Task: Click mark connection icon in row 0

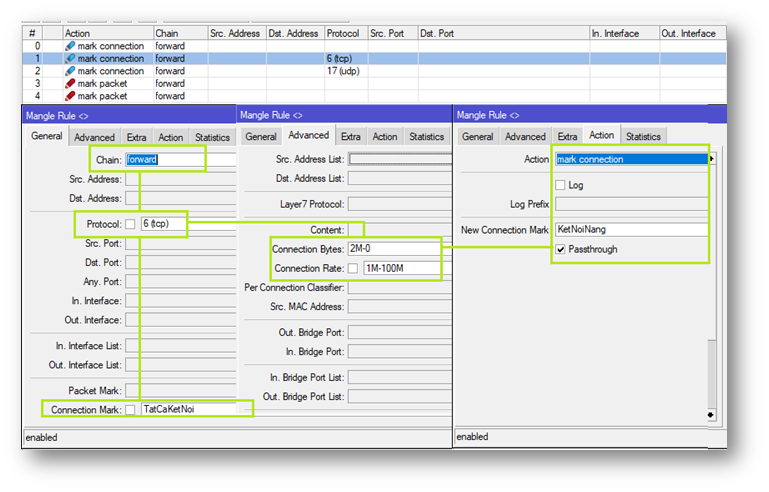Action: click(x=70, y=46)
